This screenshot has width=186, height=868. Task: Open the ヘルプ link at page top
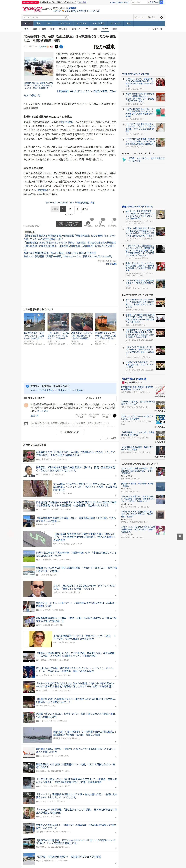pyautogui.click(x=127, y=2)
